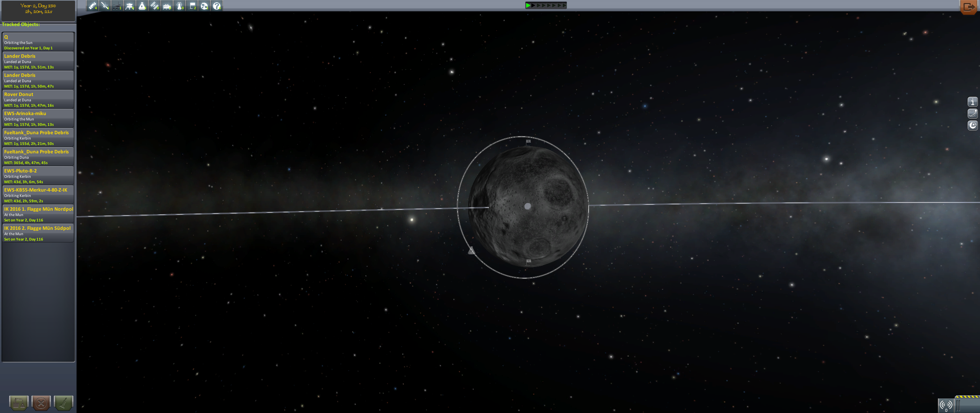Select EWS-Arinoka-miku vessel entry
This screenshot has height=413, width=980.
tap(38, 119)
